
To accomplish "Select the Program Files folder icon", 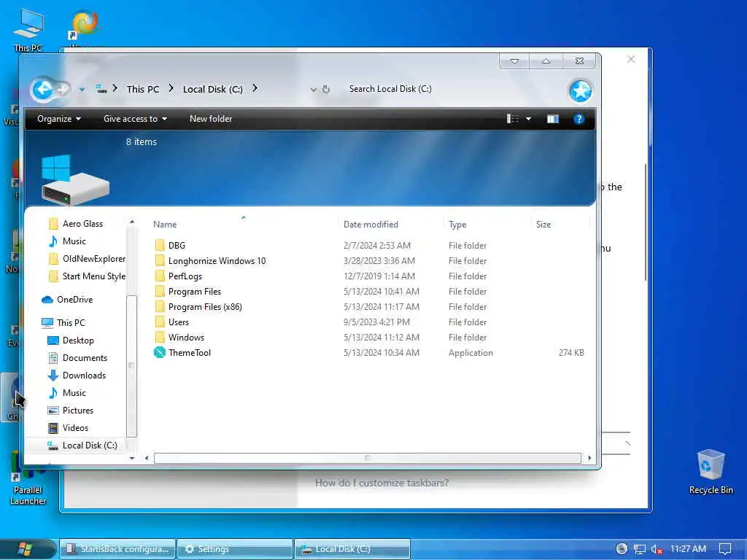I will tap(160, 292).
